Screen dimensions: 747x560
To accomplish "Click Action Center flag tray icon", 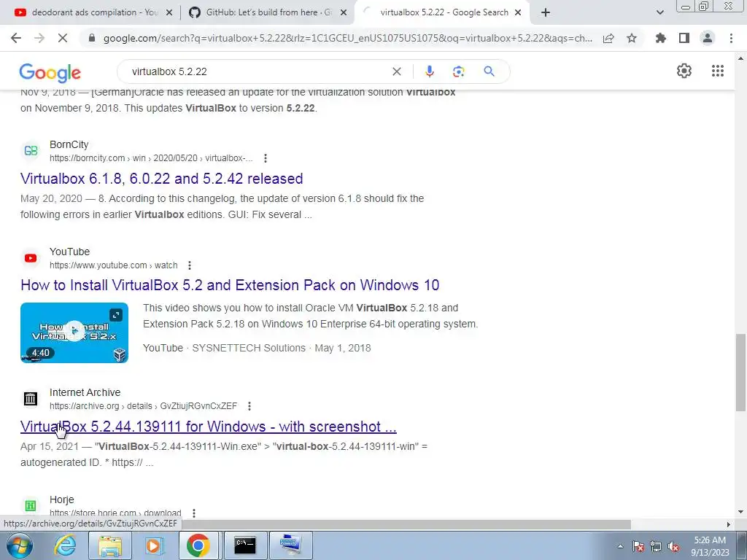I will tap(638, 547).
